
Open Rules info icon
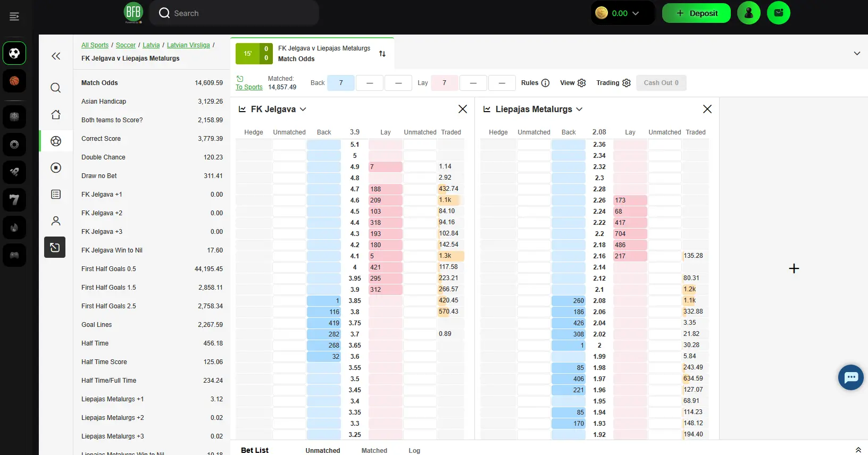click(x=545, y=83)
